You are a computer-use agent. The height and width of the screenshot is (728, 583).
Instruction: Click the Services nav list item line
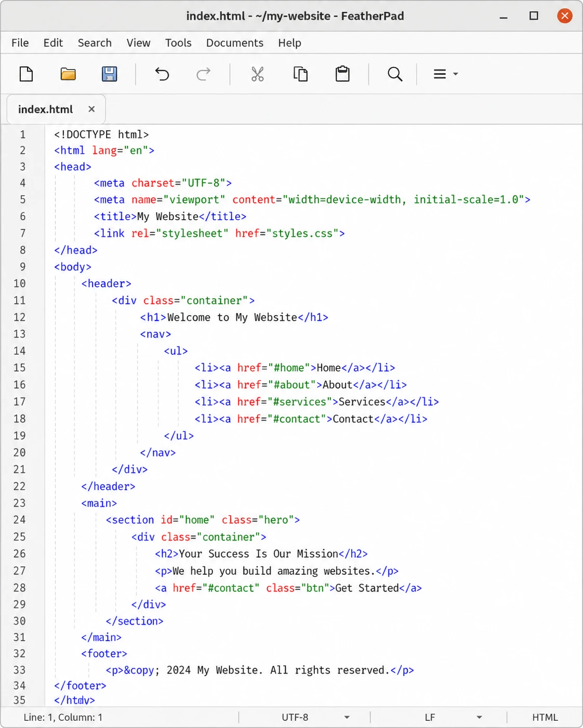316,402
